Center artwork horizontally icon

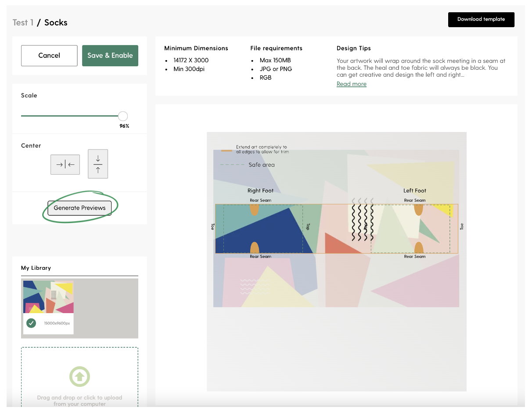[x=65, y=164]
